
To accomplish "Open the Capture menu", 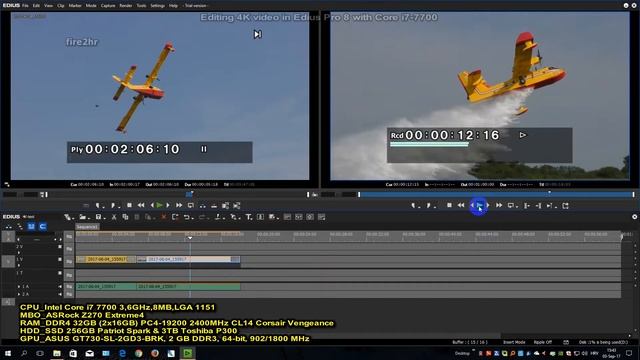I will pyautogui.click(x=108, y=6).
